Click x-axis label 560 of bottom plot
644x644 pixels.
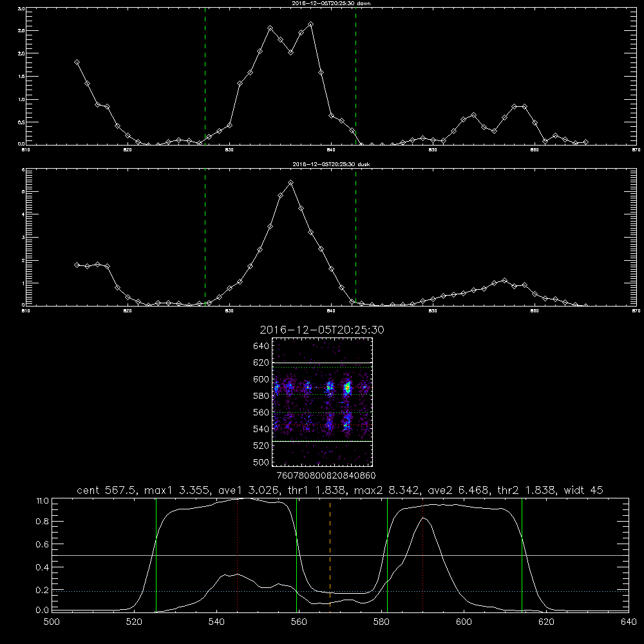tap(299, 622)
